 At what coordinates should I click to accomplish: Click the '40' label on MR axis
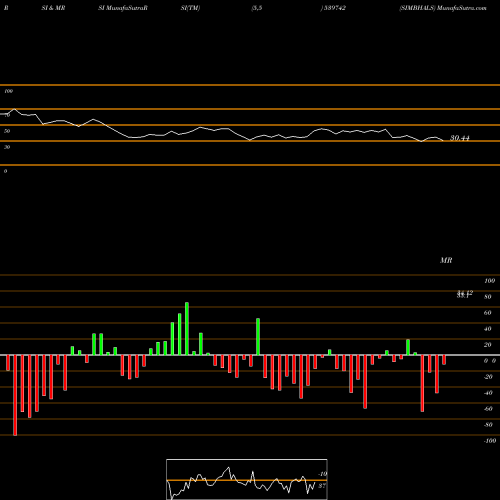coord(487,329)
